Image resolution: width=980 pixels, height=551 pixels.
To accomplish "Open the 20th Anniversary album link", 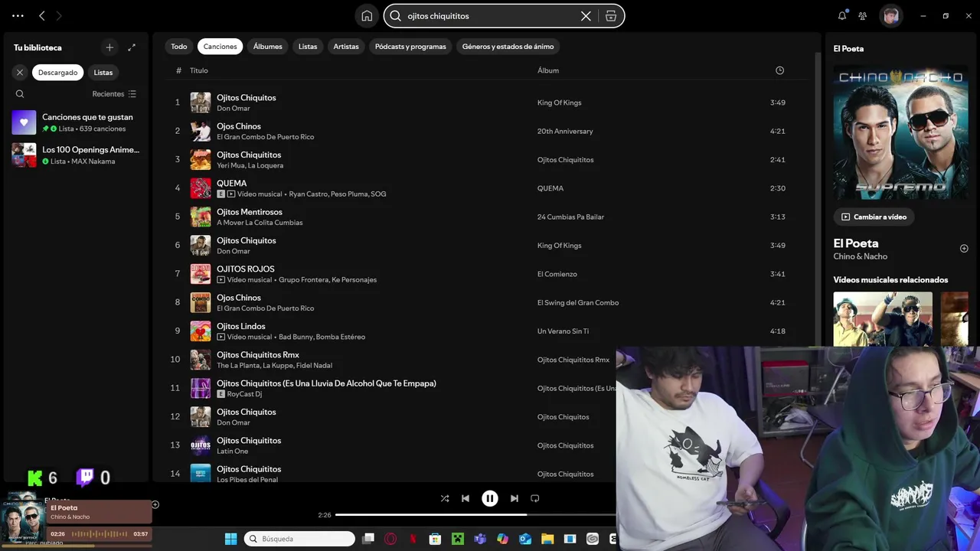I will [565, 132].
